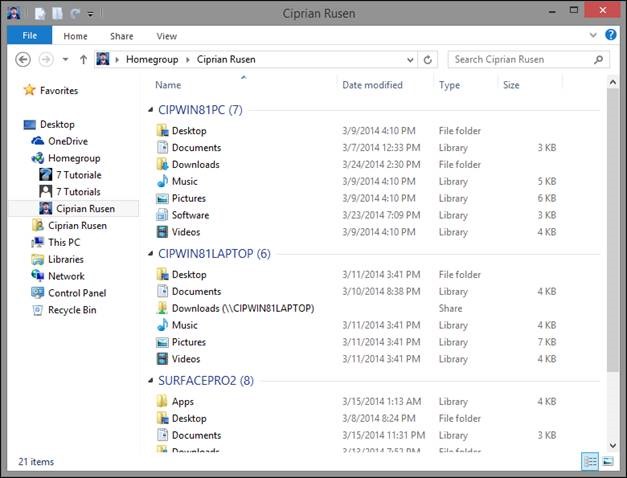Select the Videos library icon under CIPWIN81LAPTOP

click(x=162, y=359)
